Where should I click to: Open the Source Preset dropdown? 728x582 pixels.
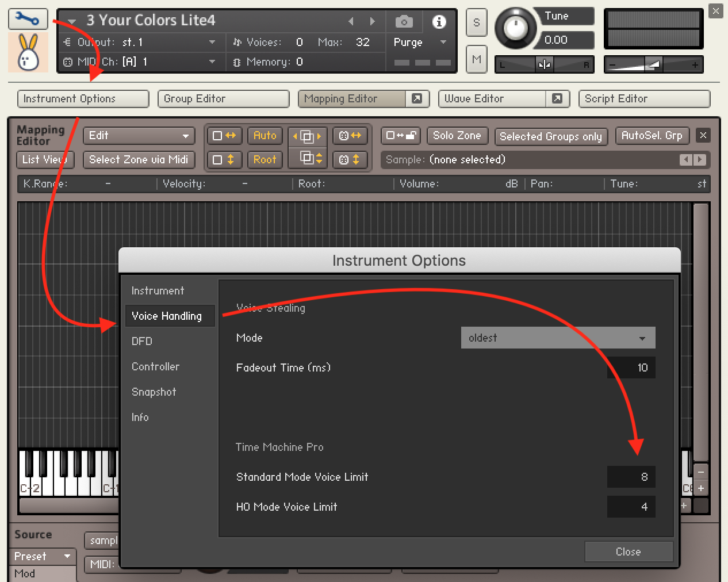click(x=43, y=557)
